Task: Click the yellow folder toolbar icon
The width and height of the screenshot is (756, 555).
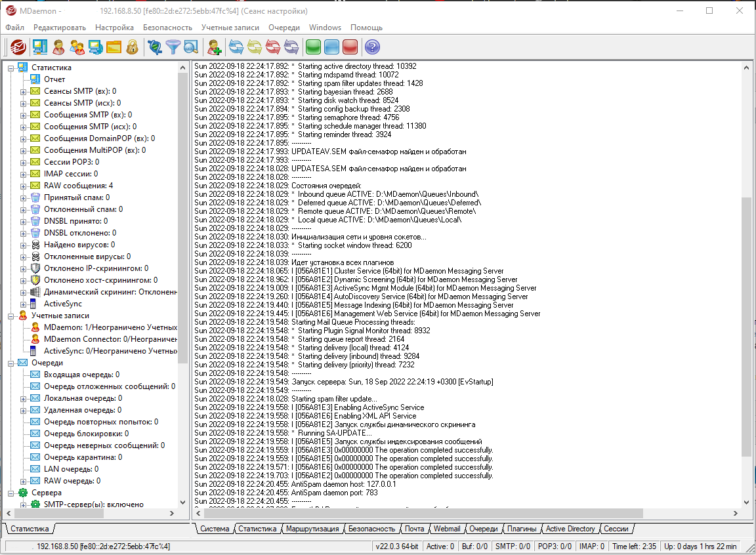Action: click(x=114, y=47)
